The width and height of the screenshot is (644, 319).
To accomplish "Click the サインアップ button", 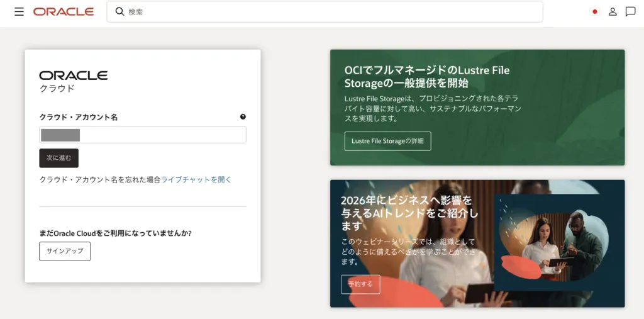I will [65, 251].
